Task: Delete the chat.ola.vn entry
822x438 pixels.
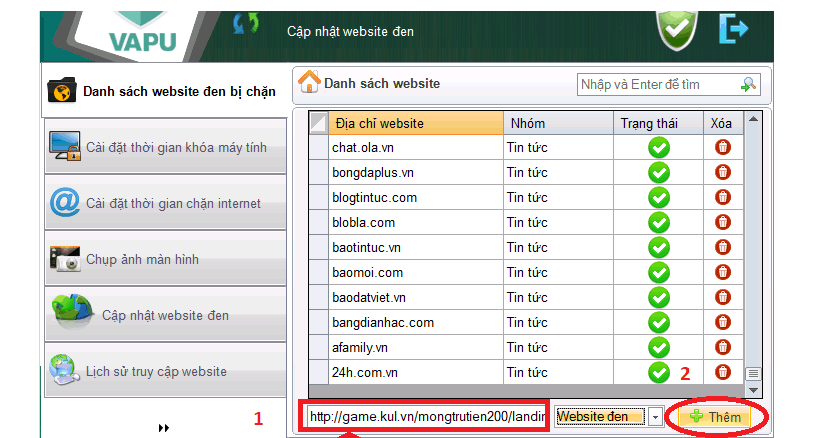Action: coord(723,147)
